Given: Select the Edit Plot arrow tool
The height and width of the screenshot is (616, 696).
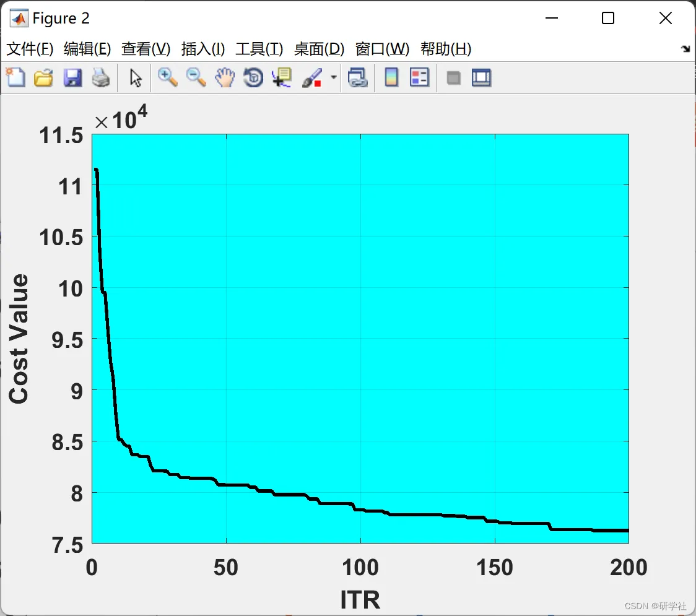Looking at the screenshot, I should point(136,78).
